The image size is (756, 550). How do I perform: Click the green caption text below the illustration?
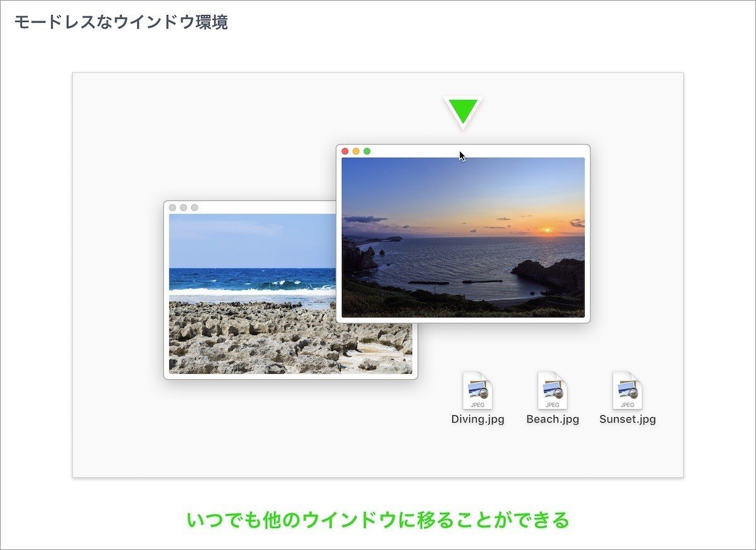tap(377, 519)
